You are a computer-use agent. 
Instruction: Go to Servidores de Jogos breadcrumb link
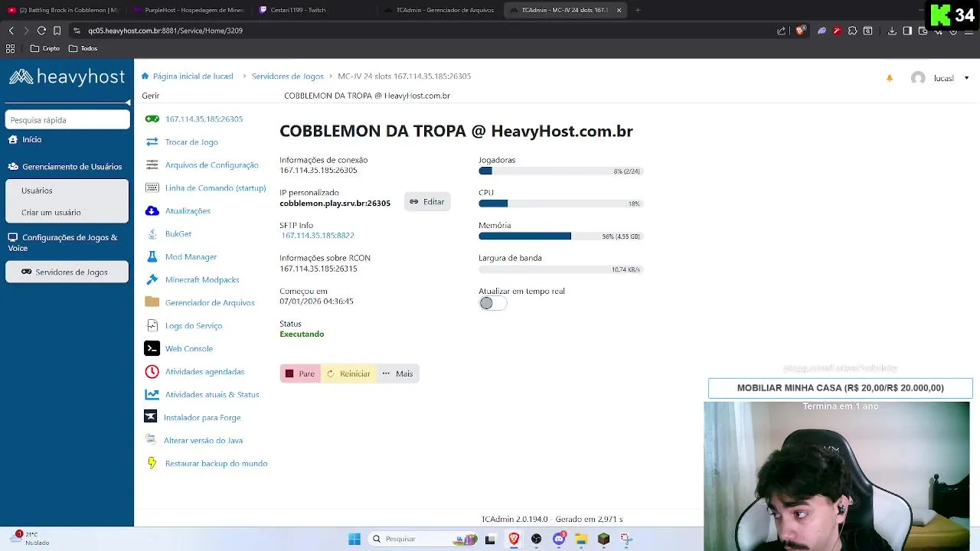coord(287,76)
